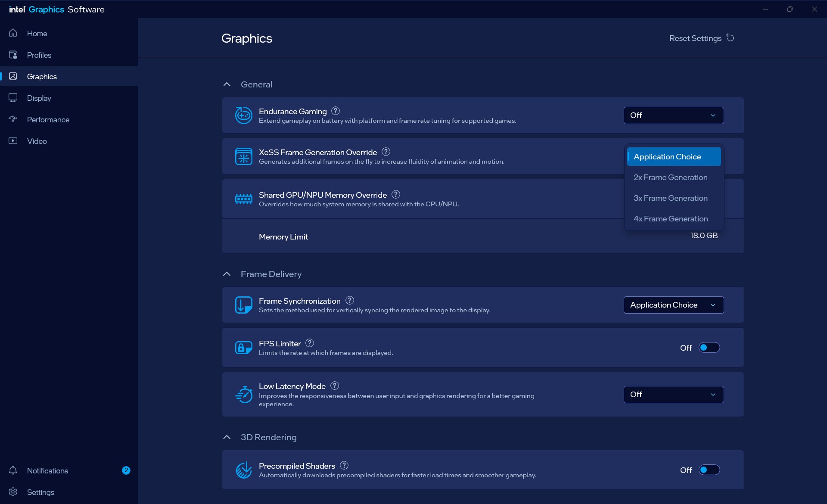
Task: Turn on Precompiled Shaders toggle
Action: tap(709, 470)
